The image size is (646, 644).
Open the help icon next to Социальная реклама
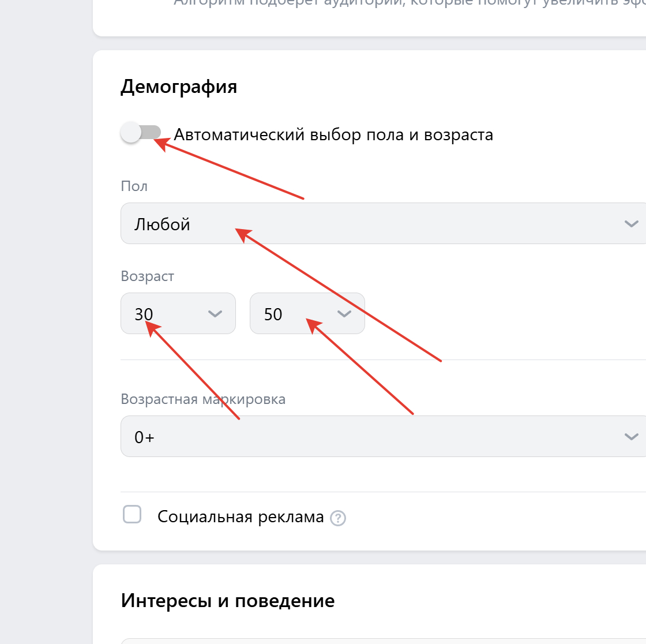[338, 518]
